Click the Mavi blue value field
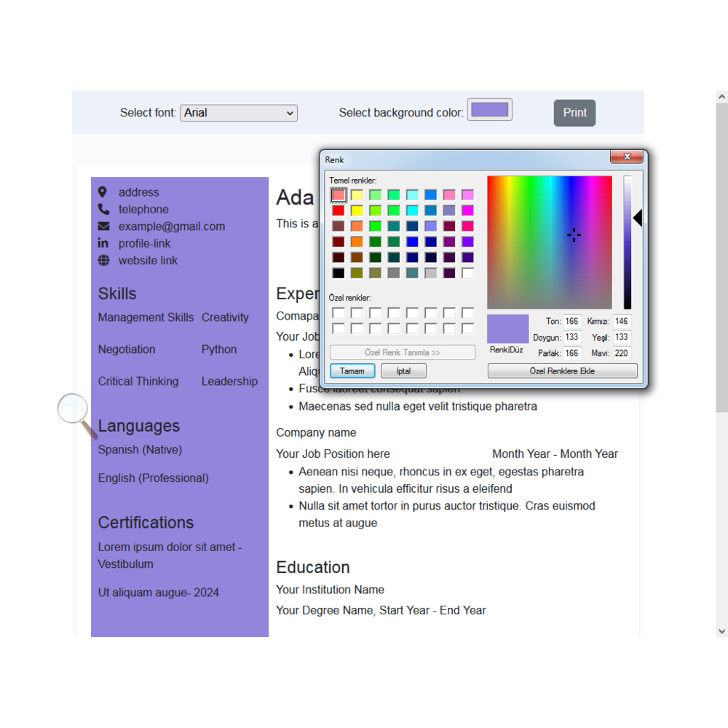 (x=622, y=353)
